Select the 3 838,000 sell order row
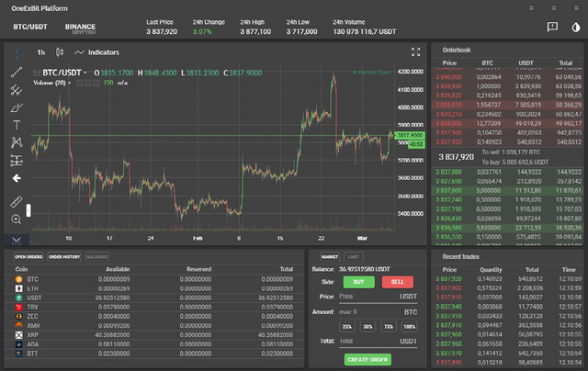Image resolution: width=588 pixels, height=371 pixels. point(507,123)
